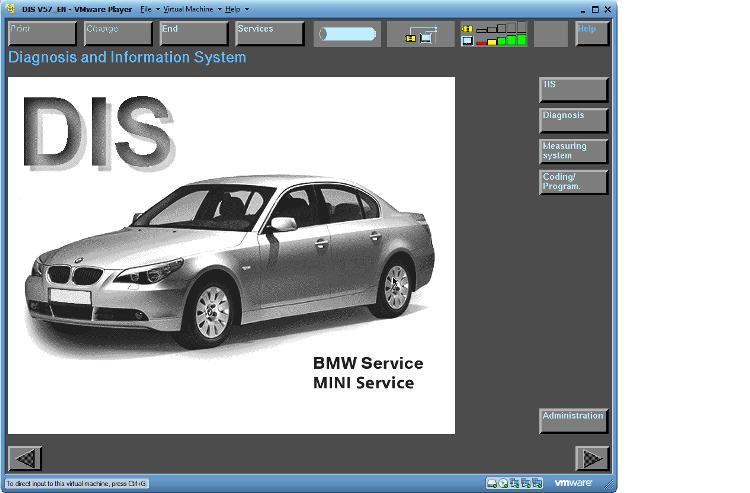Open the Measuring system module

click(574, 151)
